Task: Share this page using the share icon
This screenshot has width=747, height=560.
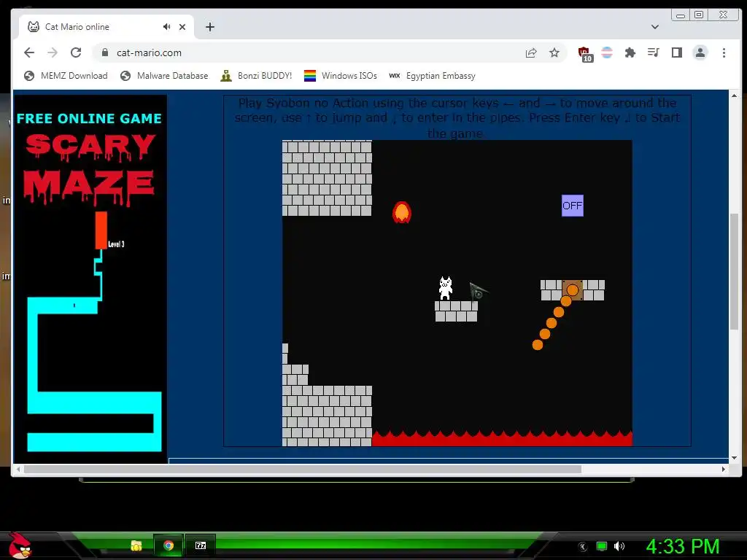Action: pos(531,52)
